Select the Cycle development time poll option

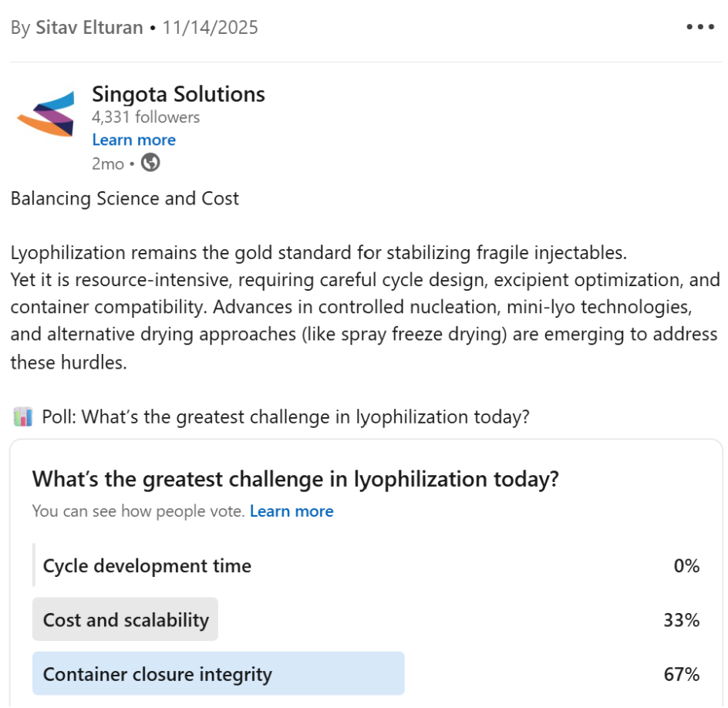147,565
